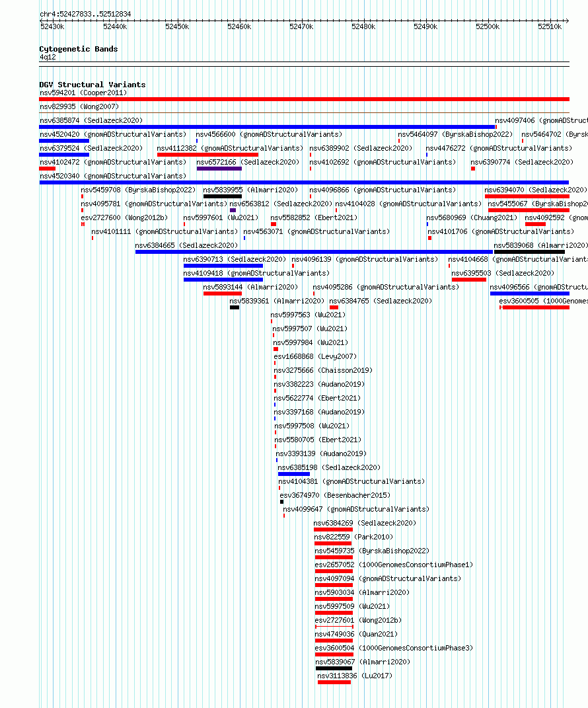Click nsv5582852 (Ebert2021) label
Viewport: 588px width, 708px height.
click(x=314, y=217)
